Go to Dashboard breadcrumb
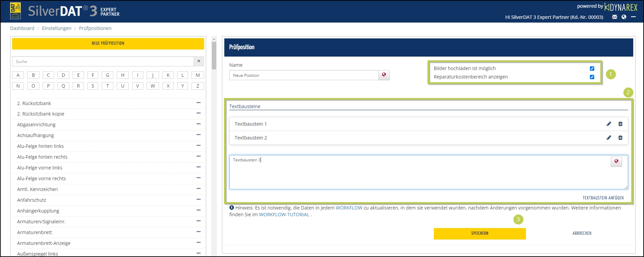Image resolution: width=644 pixels, height=257 pixels. coord(22,28)
